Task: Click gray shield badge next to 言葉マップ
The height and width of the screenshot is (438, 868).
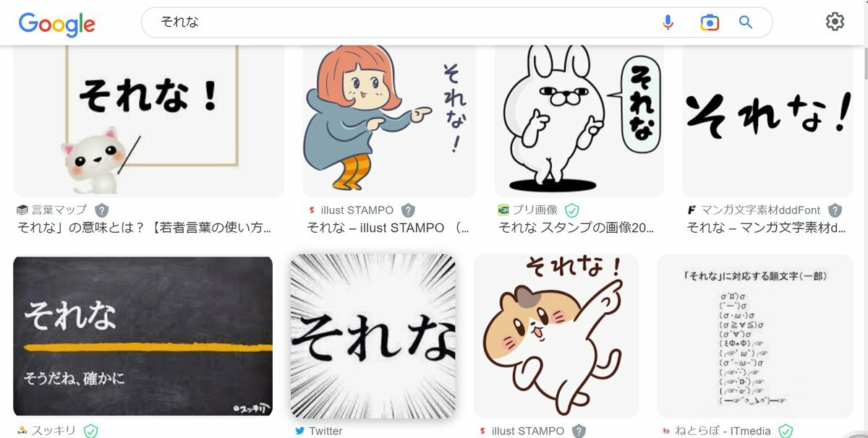Action: 102,210
